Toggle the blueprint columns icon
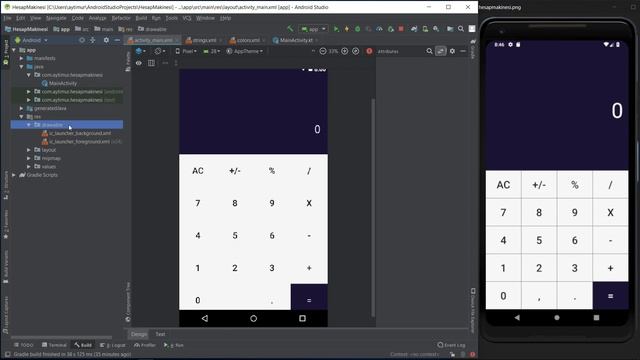Screen dimensions: 640x360 (151, 63)
